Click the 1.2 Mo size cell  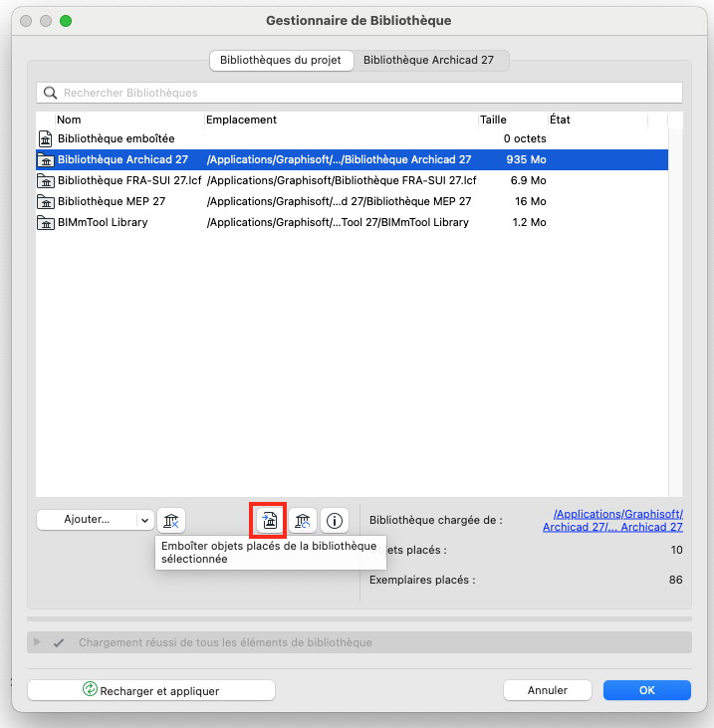pos(529,222)
